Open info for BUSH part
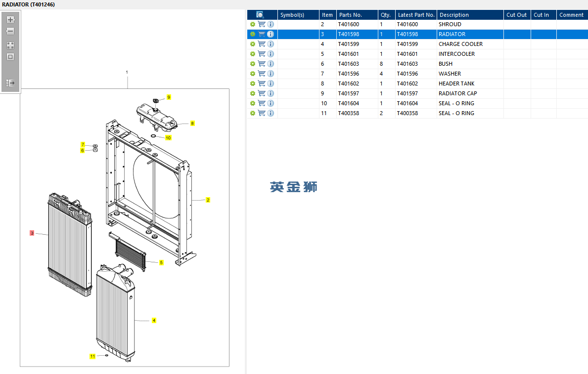Viewport: 588px width, 374px height. 271,64
